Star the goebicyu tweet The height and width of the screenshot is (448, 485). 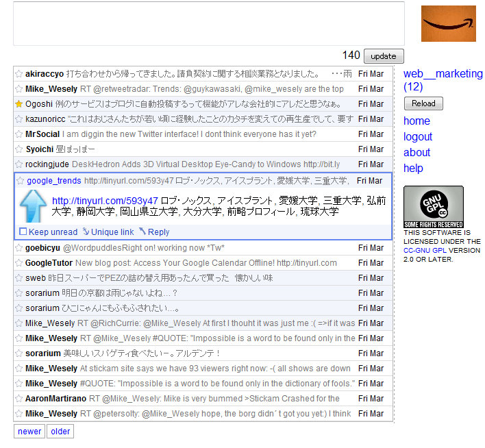[x=19, y=248]
